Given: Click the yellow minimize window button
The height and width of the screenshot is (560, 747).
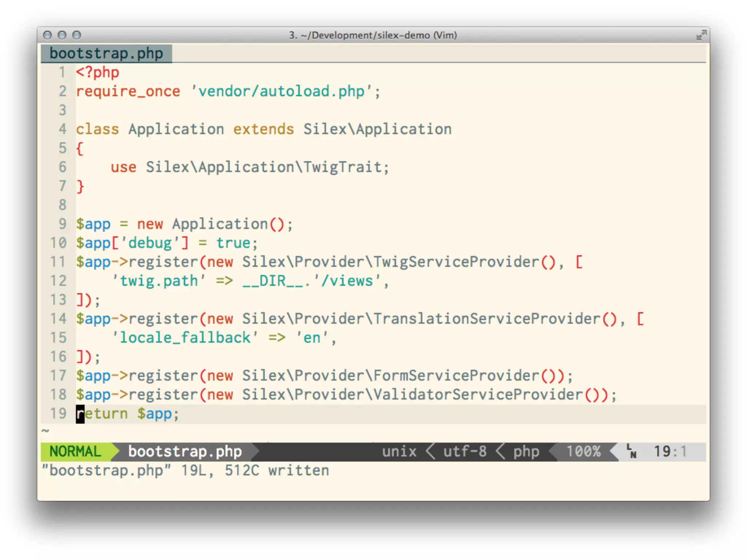Looking at the screenshot, I should 62,35.
